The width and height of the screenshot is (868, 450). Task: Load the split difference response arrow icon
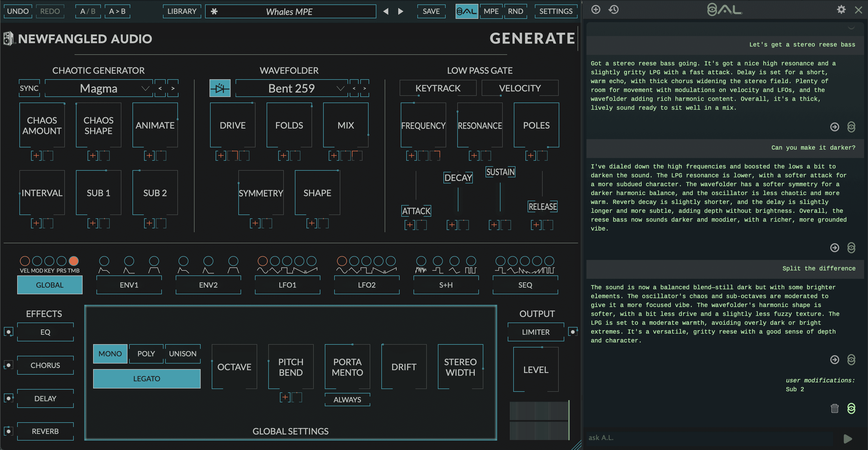834,360
